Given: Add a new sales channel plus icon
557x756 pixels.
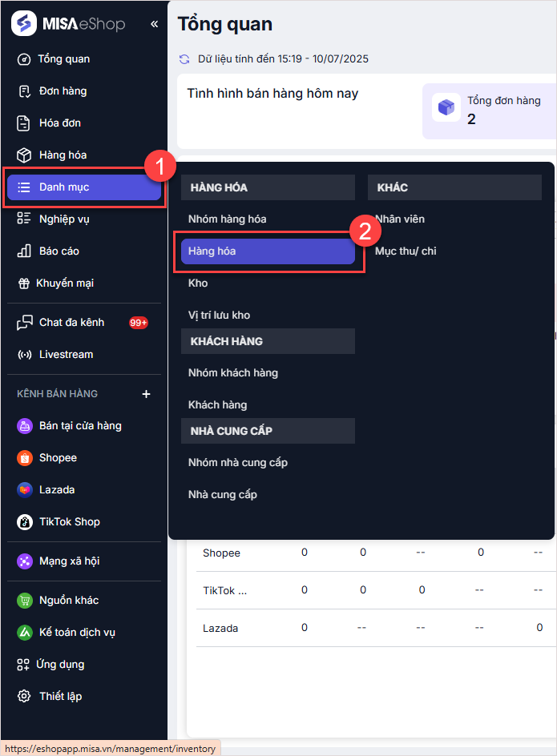Looking at the screenshot, I should click(146, 394).
